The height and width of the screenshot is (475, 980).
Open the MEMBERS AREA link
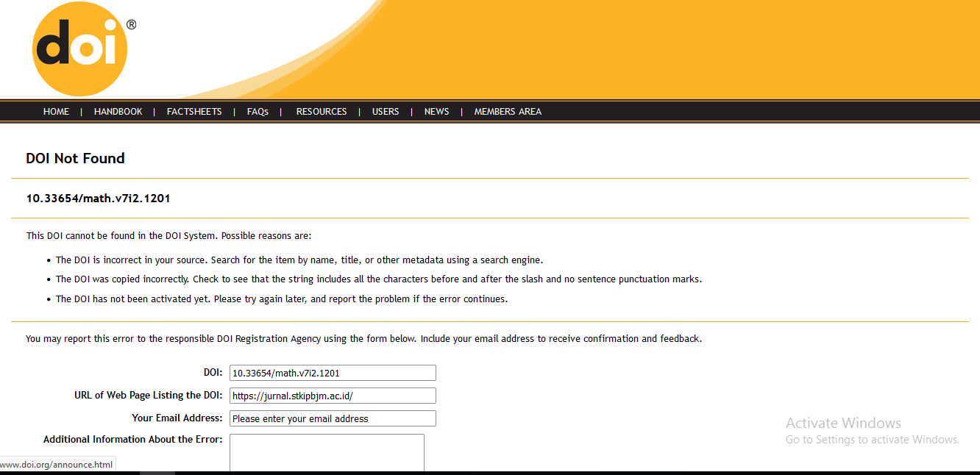click(508, 112)
